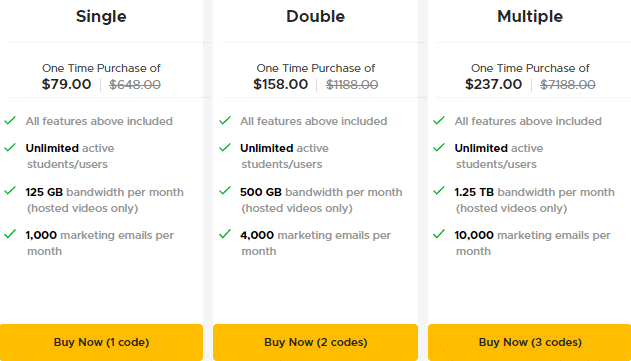Select the Multiple plan heading
Viewport: 631px width, 361px height.
(x=530, y=17)
